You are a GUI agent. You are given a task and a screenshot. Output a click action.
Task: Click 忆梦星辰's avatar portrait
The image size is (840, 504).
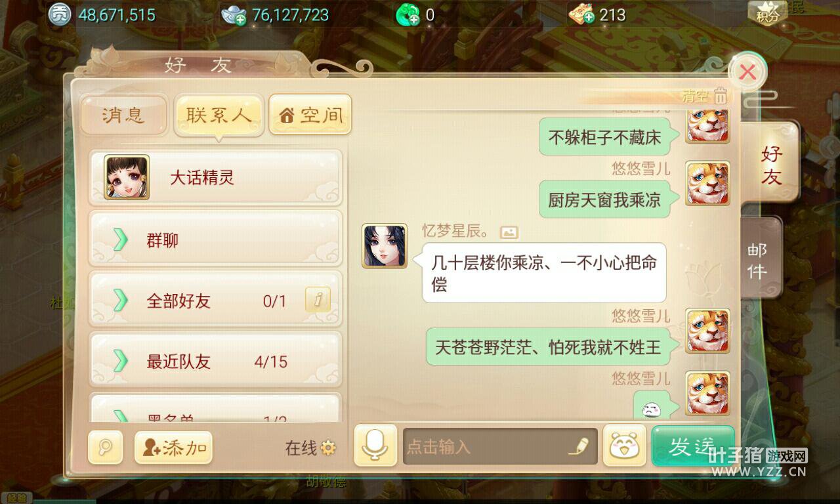point(385,246)
